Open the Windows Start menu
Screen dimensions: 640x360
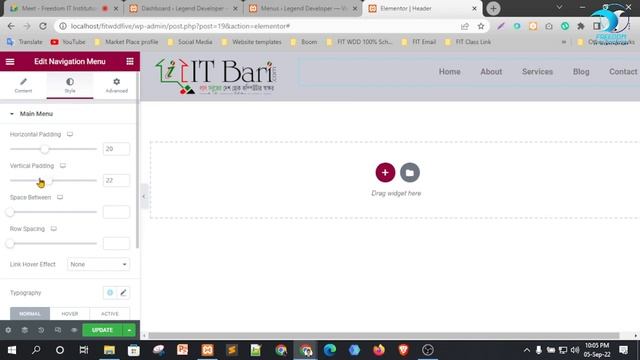pos(12,350)
